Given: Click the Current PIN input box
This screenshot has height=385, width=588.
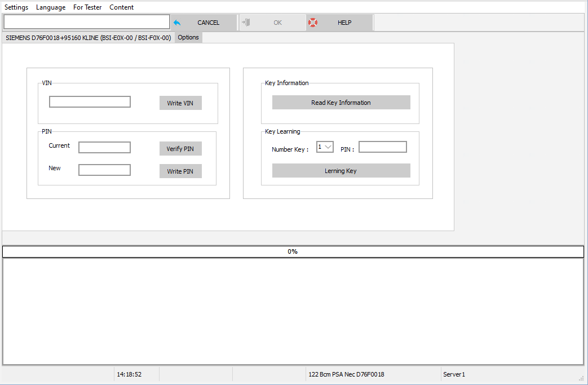Looking at the screenshot, I should click(x=104, y=147).
